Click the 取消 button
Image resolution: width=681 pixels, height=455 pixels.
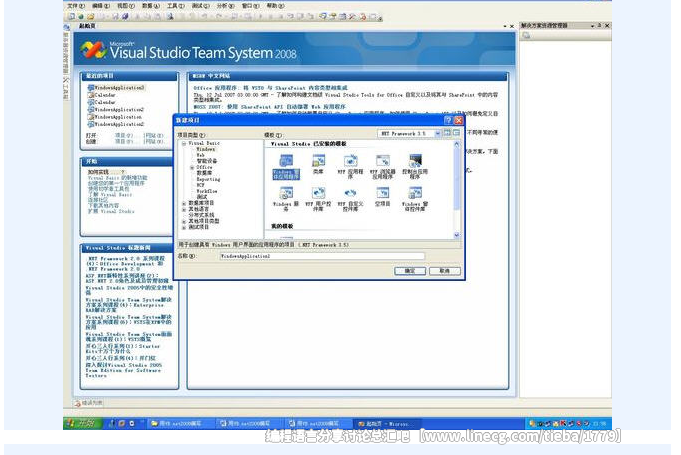(444, 271)
